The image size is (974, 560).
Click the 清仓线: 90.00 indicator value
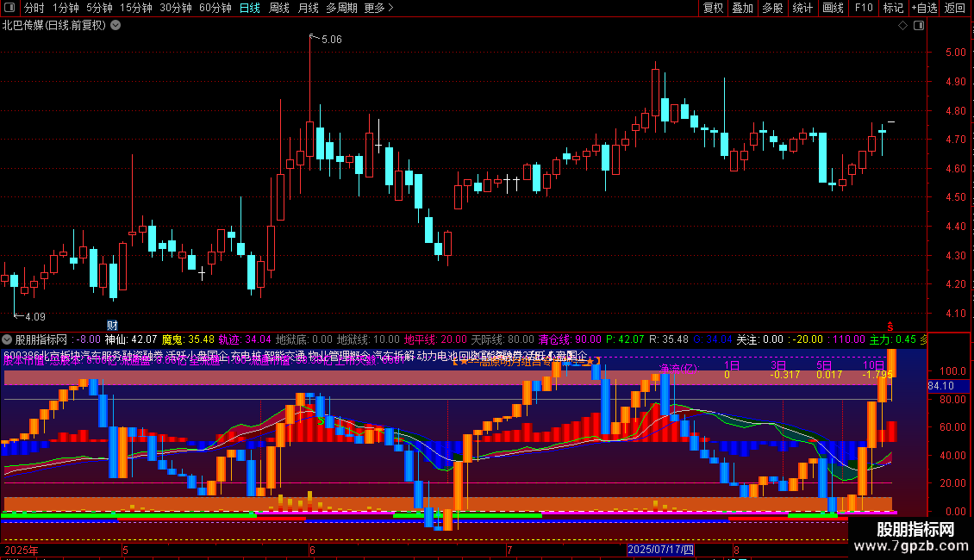[570, 339]
